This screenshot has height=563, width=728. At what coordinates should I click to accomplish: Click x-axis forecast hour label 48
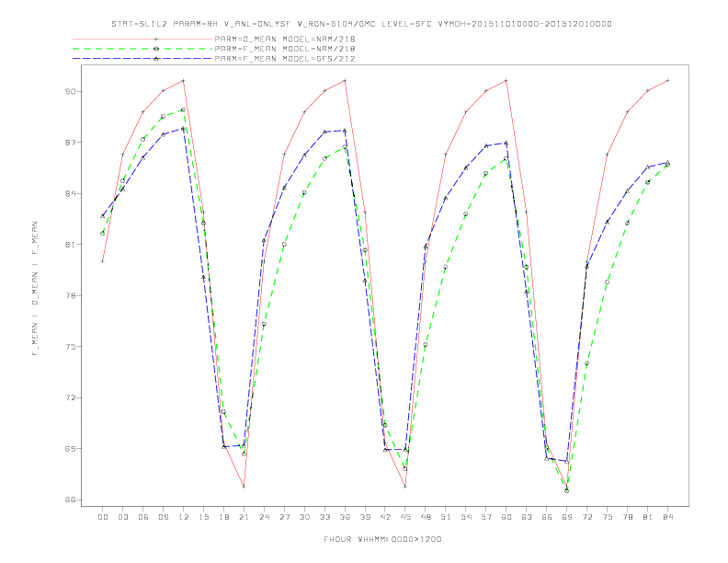coord(426,517)
